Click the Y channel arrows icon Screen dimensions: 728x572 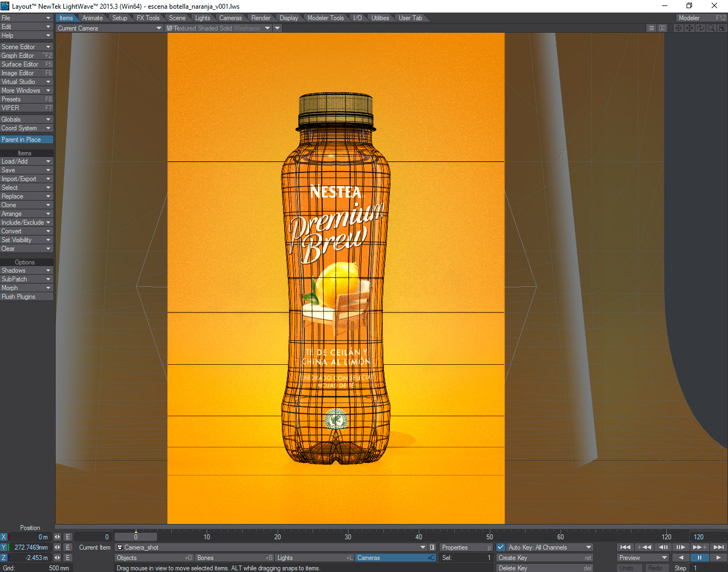tap(57, 547)
